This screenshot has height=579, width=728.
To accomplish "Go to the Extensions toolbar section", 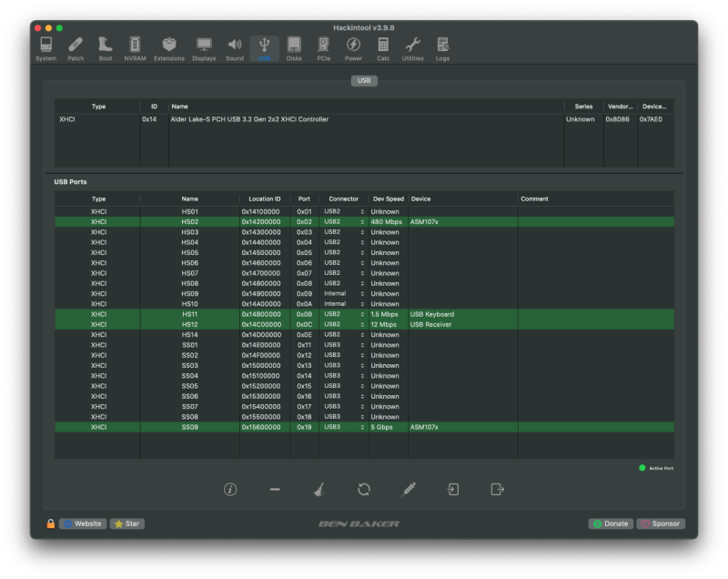I will point(168,49).
